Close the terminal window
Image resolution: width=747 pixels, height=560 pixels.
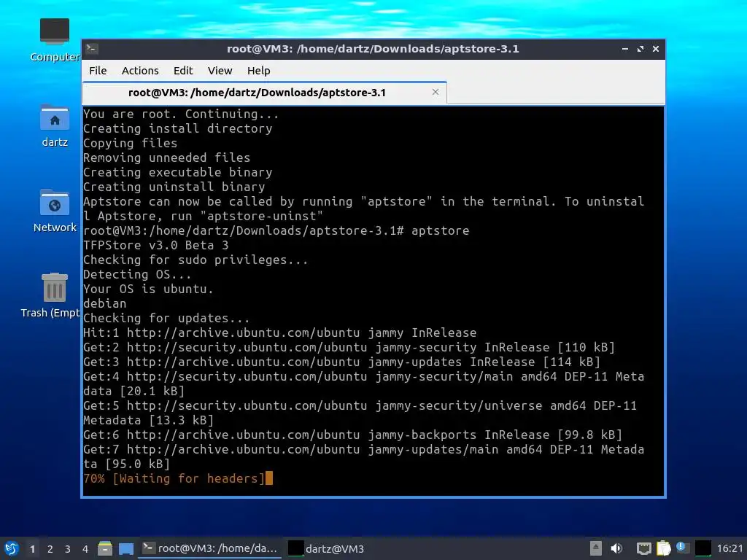pyautogui.click(x=656, y=49)
